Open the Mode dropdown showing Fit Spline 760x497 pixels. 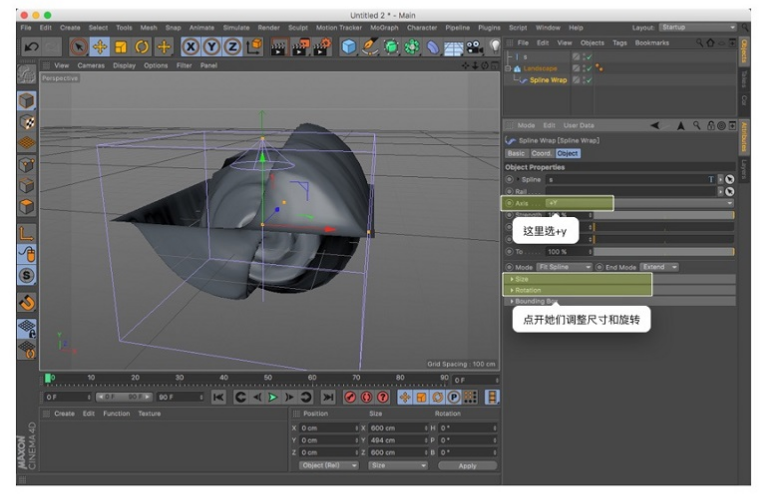(564, 267)
